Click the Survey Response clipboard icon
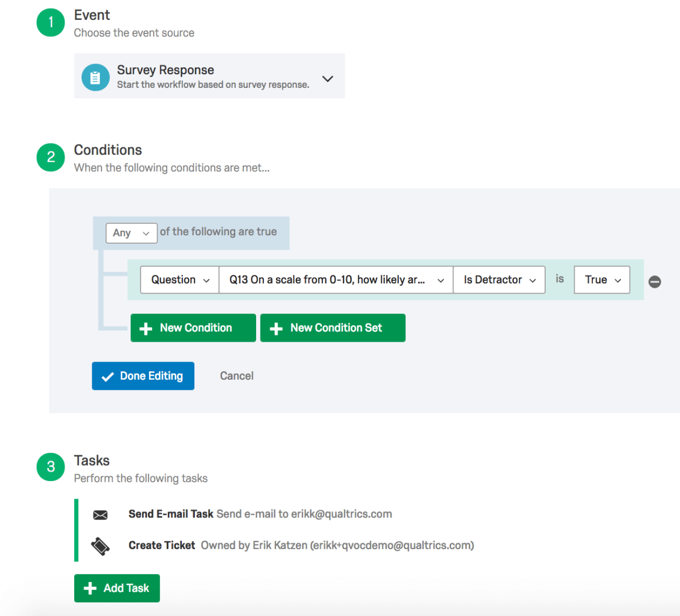Screen dimensions: 680x616 coord(95,78)
